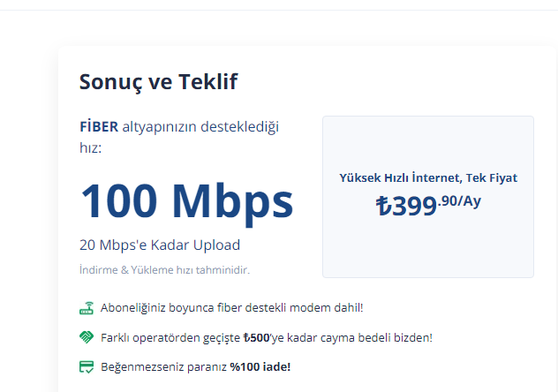Click the fiber destekli modem dahil line
The height and width of the screenshot is (392, 558).
point(231,308)
